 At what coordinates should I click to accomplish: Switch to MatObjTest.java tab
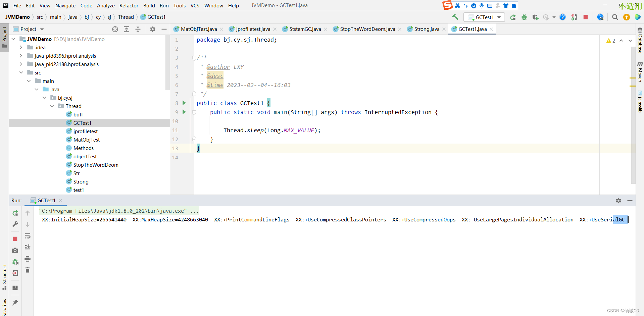(199, 29)
